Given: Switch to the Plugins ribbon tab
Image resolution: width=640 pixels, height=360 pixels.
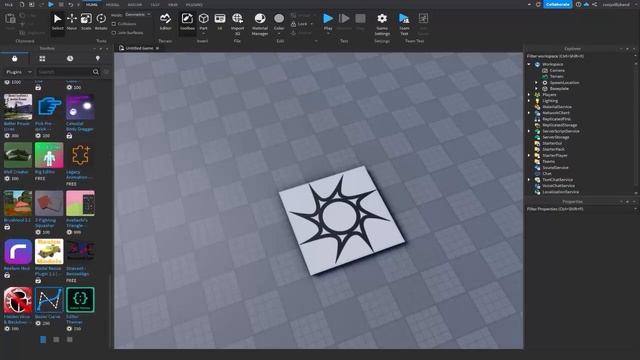Looking at the screenshot, I should point(194,4).
